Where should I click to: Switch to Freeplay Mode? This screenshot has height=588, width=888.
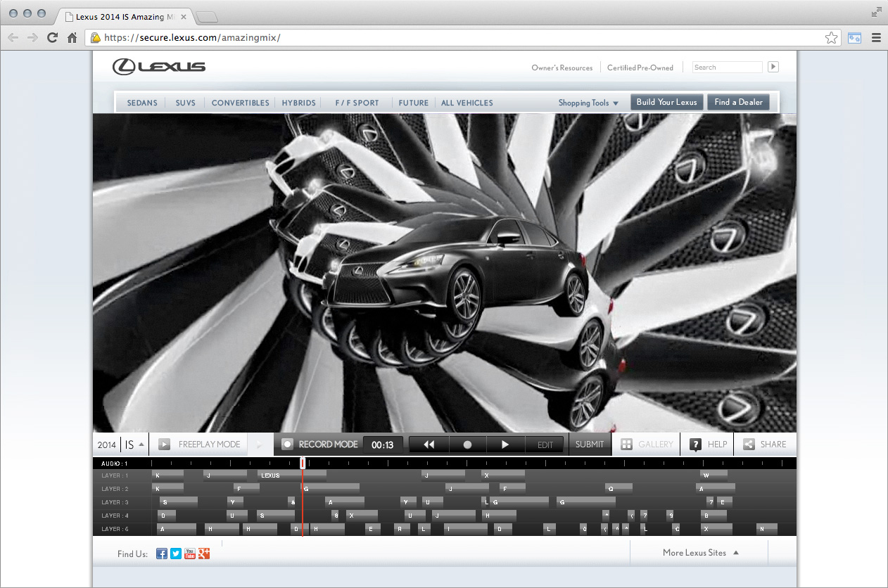[x=200, y=445]
